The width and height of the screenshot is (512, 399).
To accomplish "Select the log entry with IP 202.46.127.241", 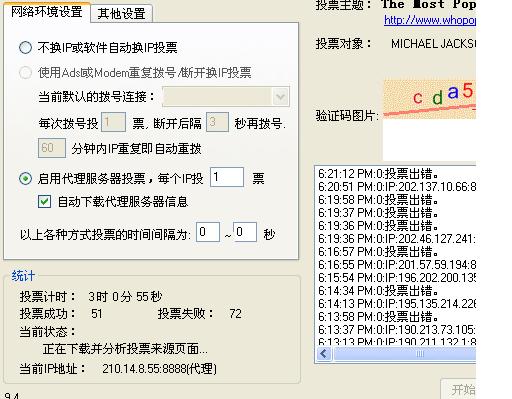I will pos(397,239).
